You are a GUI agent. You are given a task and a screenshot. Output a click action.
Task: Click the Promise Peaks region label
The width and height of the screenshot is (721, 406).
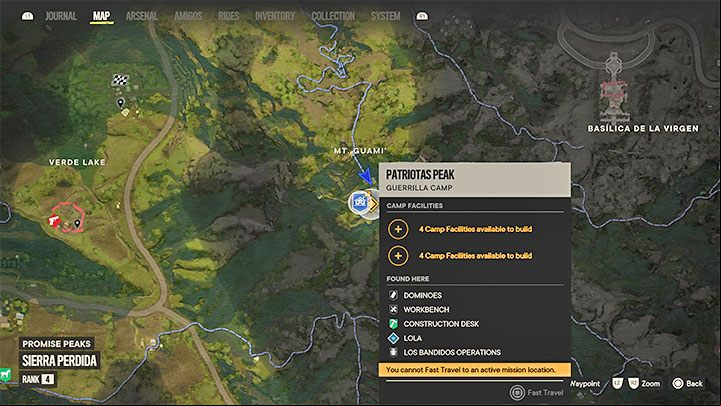[57, 344]
